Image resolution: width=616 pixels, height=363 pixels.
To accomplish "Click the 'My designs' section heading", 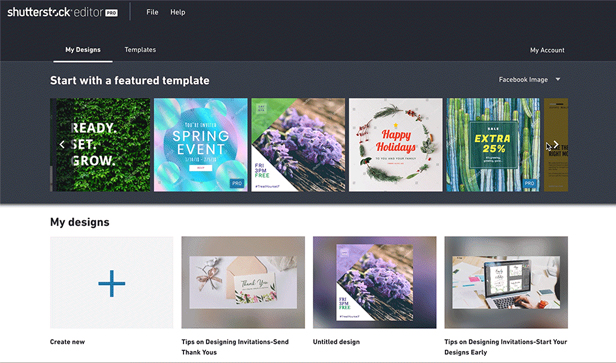I will (80, 222).
